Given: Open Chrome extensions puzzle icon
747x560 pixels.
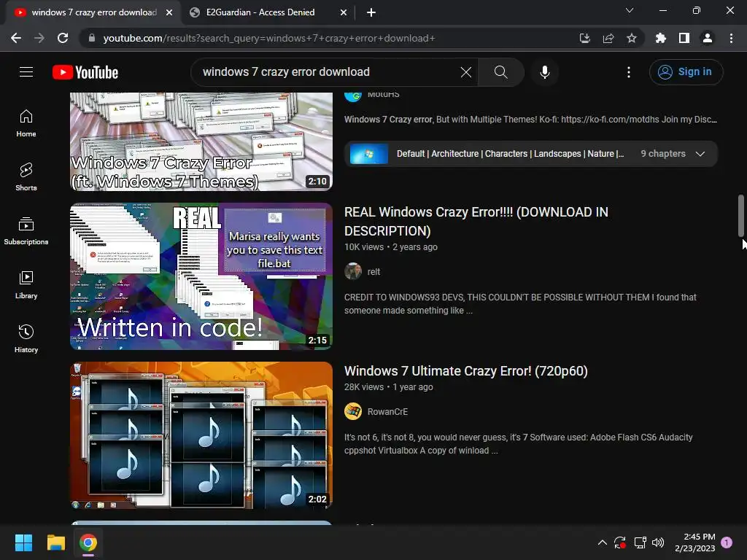Looking at the screenshot, I should point(660,38).
